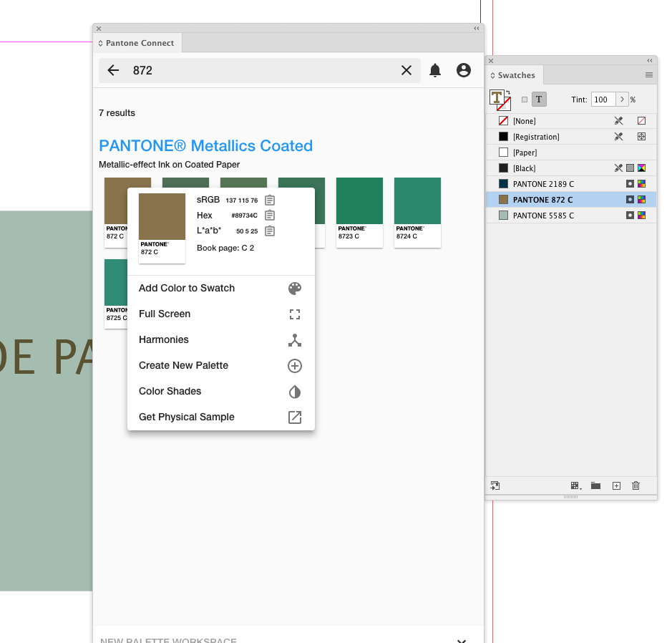672x643 pixels.
Task: Close the Swatches panel
Action: pos(491,61)
